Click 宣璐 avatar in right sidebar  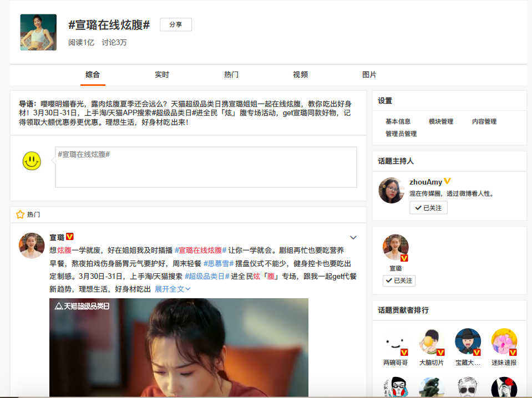click(396, 247)
